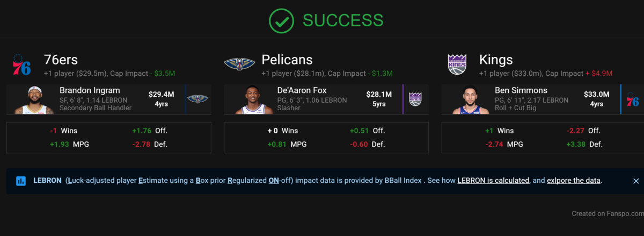Click the blue bar chart LEBRON icon
The width and height of the screenshot is (644, 236).
(x=21, y=181)
